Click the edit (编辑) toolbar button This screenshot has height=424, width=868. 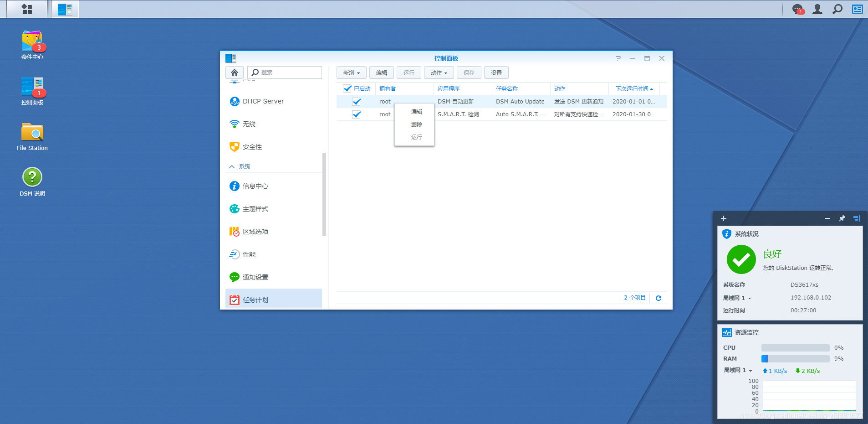tap(382, 73)
